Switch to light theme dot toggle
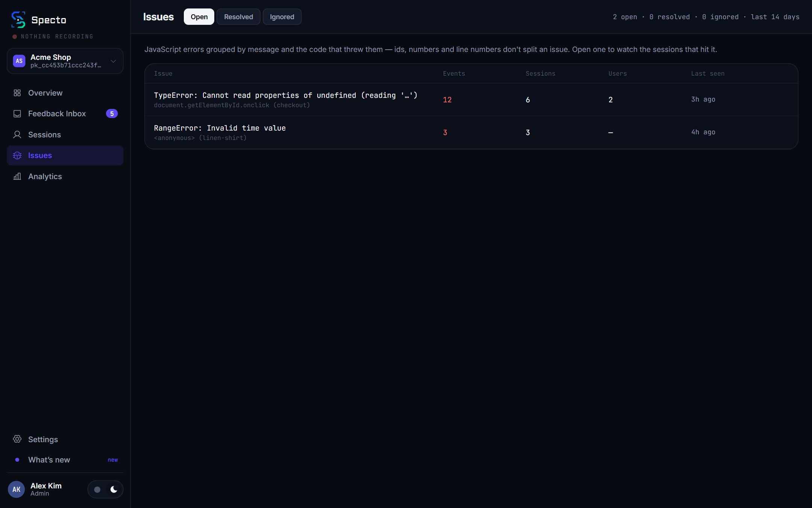This screenshot has width=812, height=508. point(97,489)
